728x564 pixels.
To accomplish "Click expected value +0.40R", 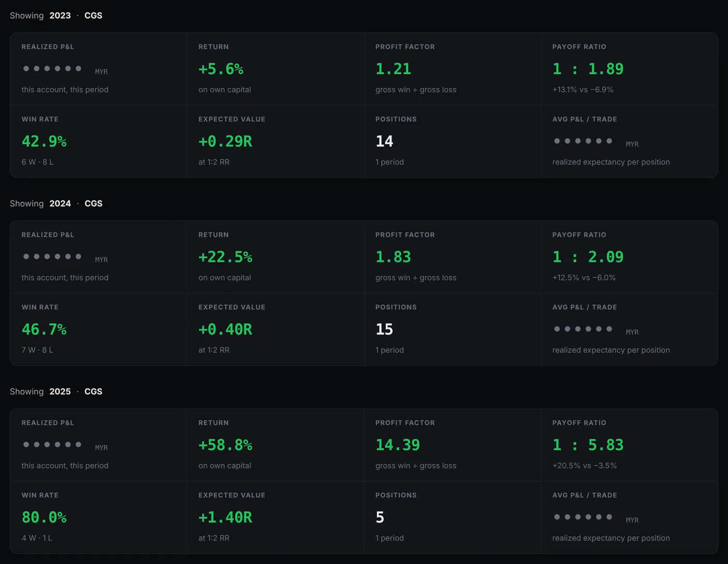I will [225, 329].
